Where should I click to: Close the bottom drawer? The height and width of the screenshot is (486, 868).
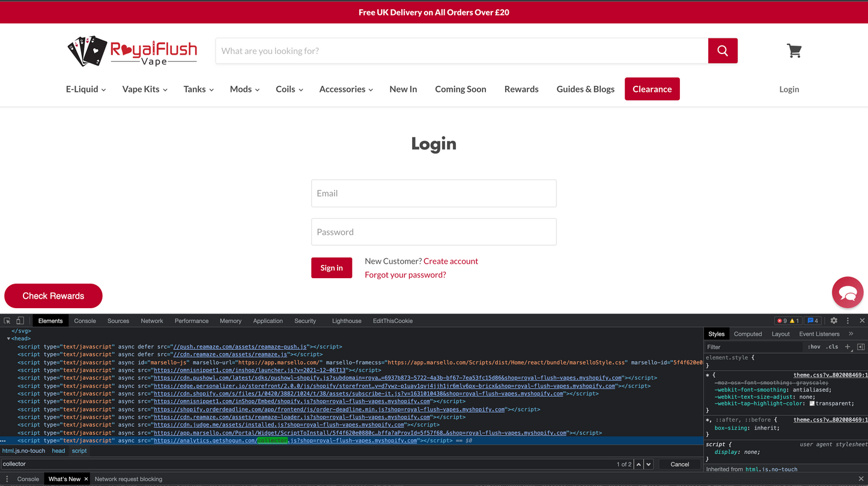coord(861,479)
